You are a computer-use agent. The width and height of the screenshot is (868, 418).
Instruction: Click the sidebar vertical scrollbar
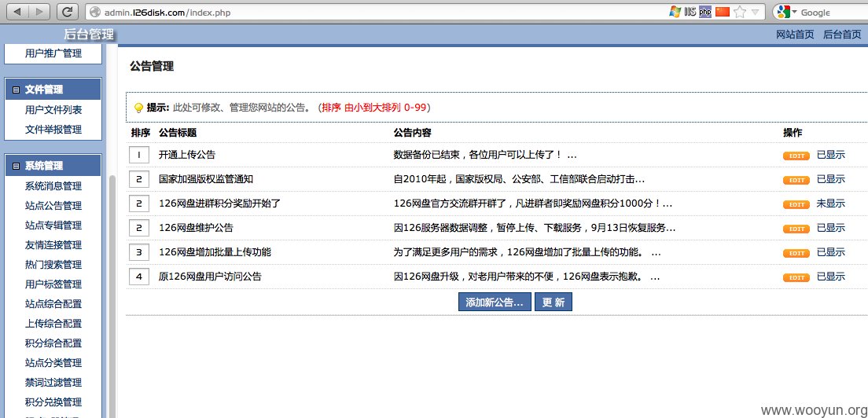[112, 295]
